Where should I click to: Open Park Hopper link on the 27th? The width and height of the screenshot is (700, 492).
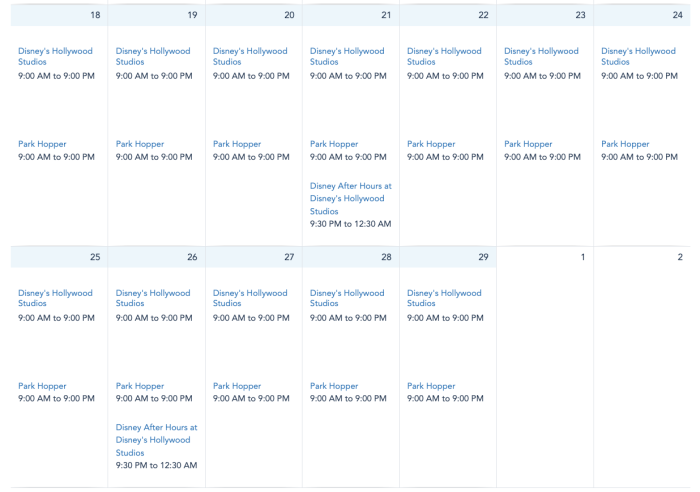click(237, 386)
